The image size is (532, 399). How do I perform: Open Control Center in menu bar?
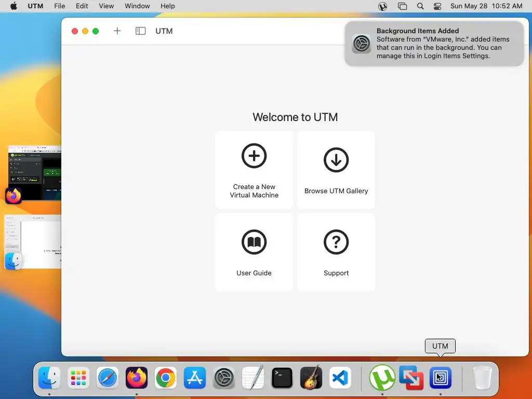437,6
